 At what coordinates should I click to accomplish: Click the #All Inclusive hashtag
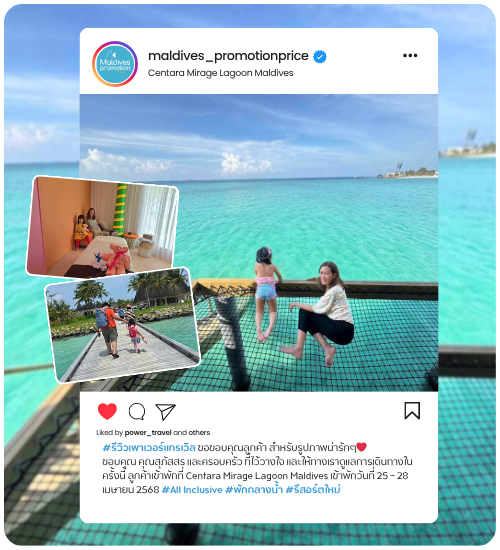tap(192, 490)
